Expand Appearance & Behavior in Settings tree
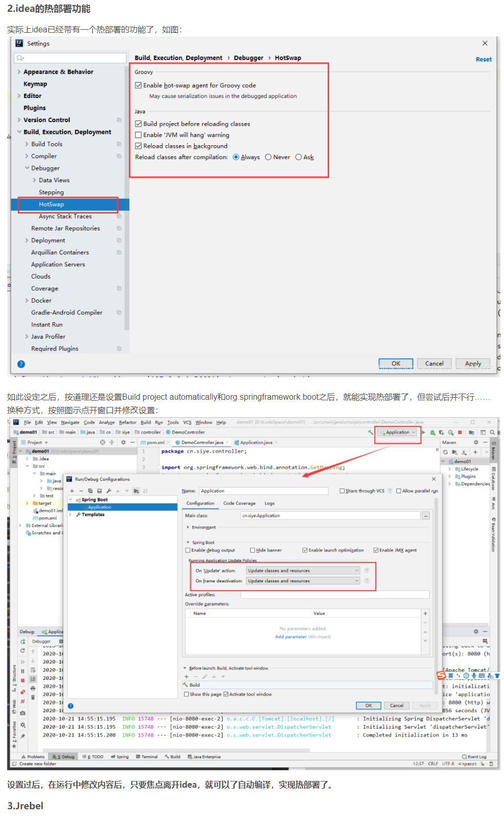The height and width of the screenshot is (820, 504). tap(19, 72)
